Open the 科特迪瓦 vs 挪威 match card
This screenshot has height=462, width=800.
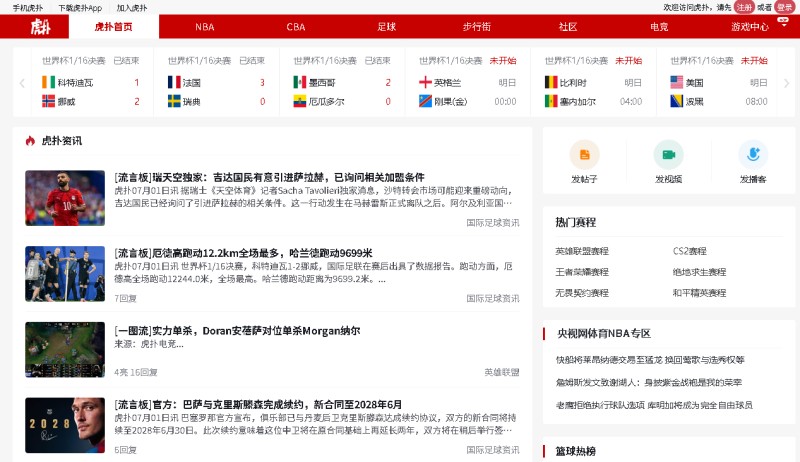pyautogui.click(x=91, y=82)
